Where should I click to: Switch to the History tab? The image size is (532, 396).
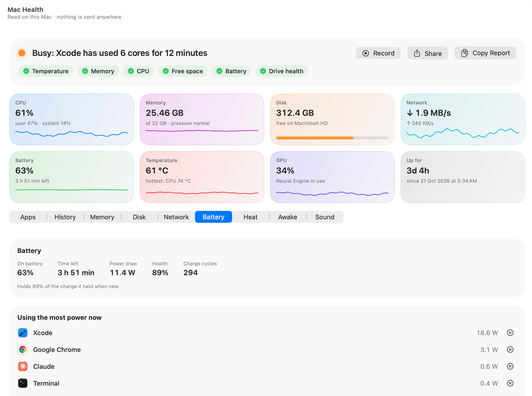tap(65, 217)
